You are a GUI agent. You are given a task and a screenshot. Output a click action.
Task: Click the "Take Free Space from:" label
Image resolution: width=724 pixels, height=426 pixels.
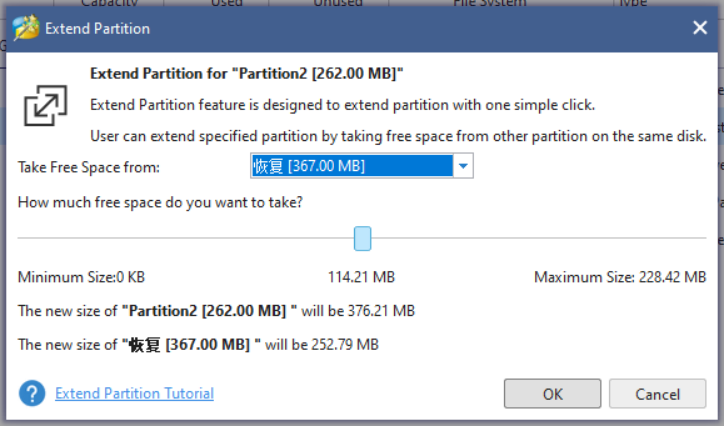[89, 166]
